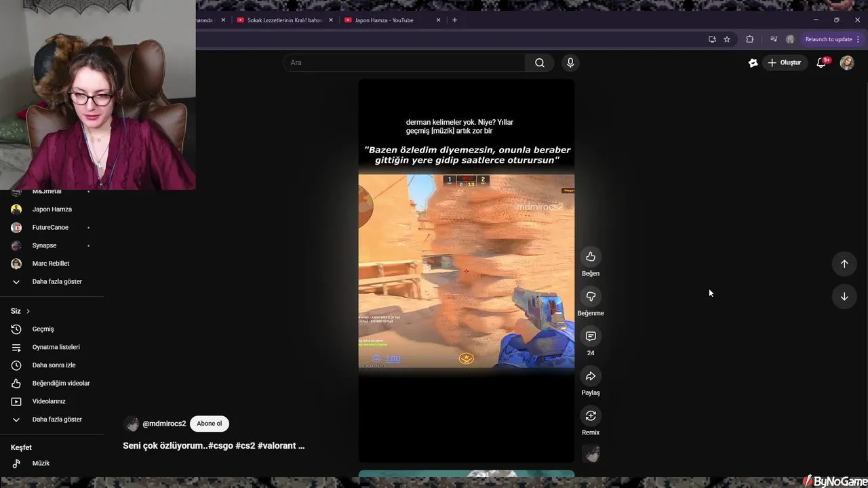
Task: Click Marc Rebillet channel avatar icon
Action: pos(16,264)
